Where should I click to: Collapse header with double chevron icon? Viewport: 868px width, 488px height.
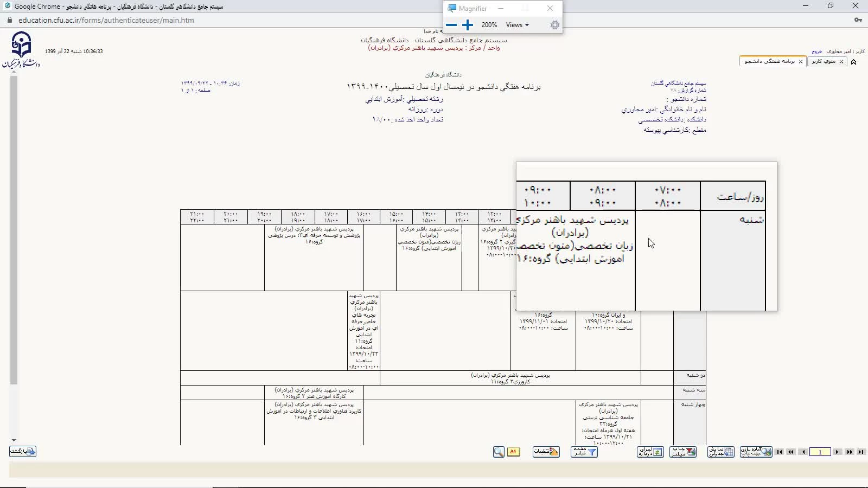pyautogui.click(x=853, y=62)
